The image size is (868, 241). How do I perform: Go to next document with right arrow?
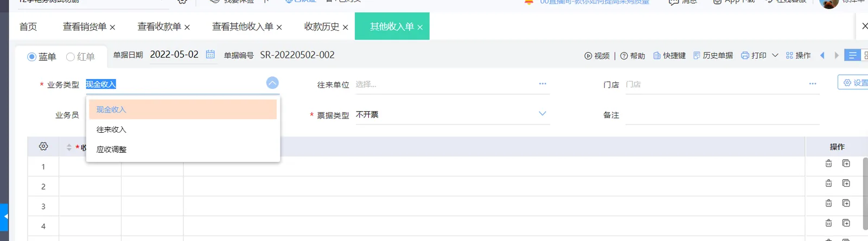pyautogui.click(x=837, y=55)
